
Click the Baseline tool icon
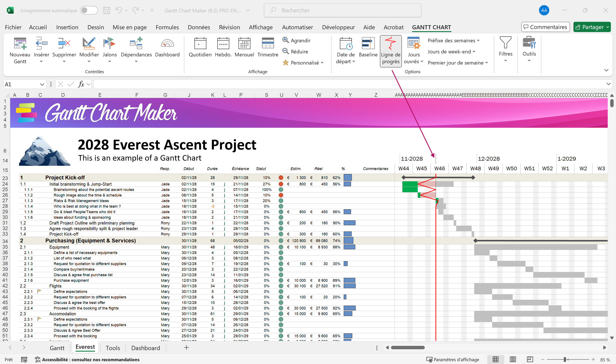pos(368,44)
